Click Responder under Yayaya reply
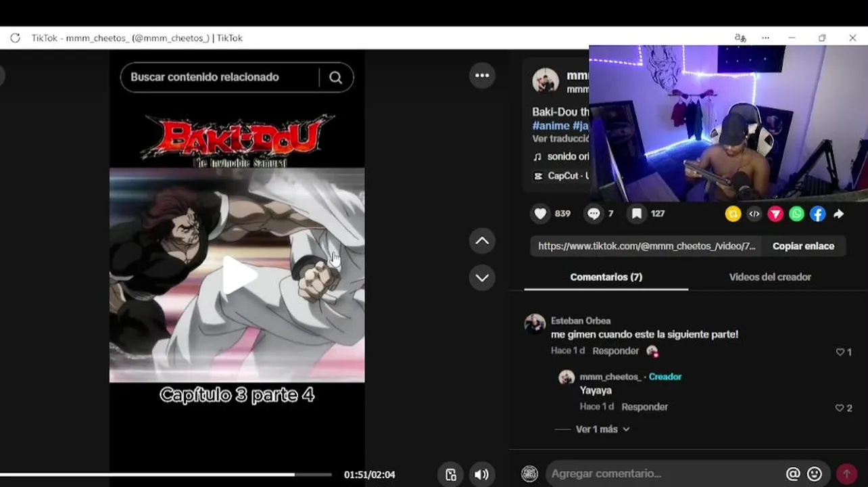 tap(644, 407)
